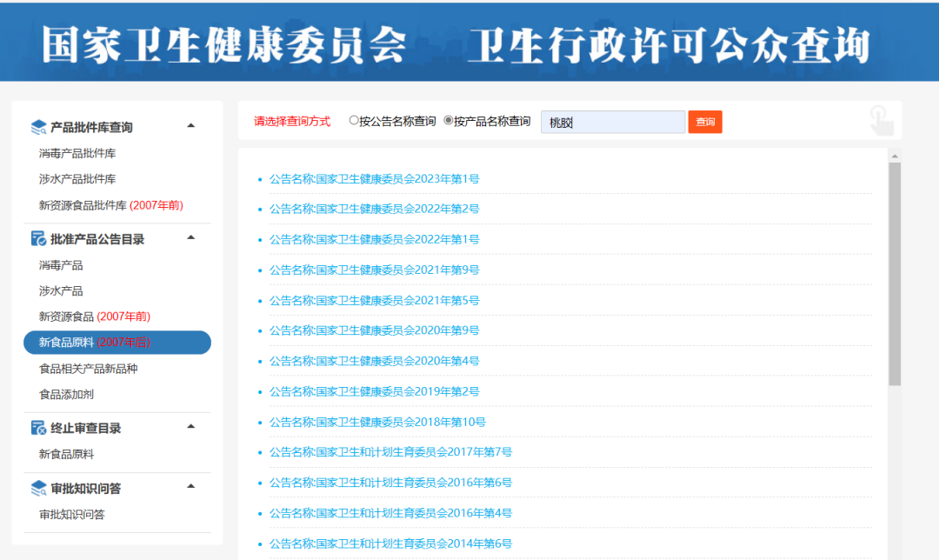Click the 审批知识问答 section icon
Screen dimensions: 939x560
click(38, 488)
